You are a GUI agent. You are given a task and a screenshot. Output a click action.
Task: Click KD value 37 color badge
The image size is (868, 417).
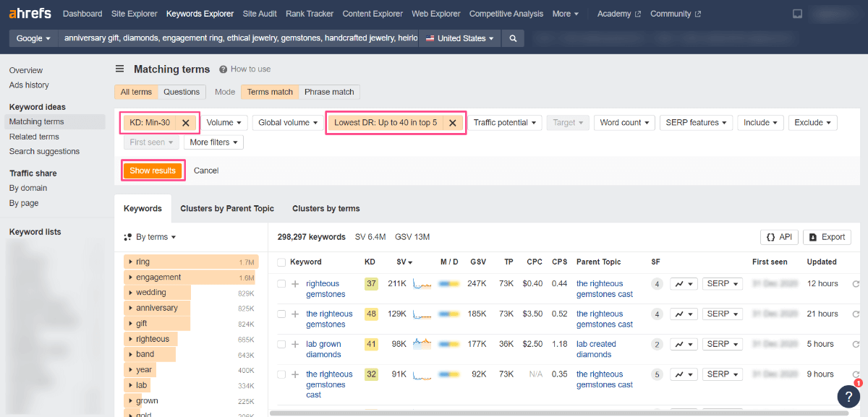pos(371,284)
